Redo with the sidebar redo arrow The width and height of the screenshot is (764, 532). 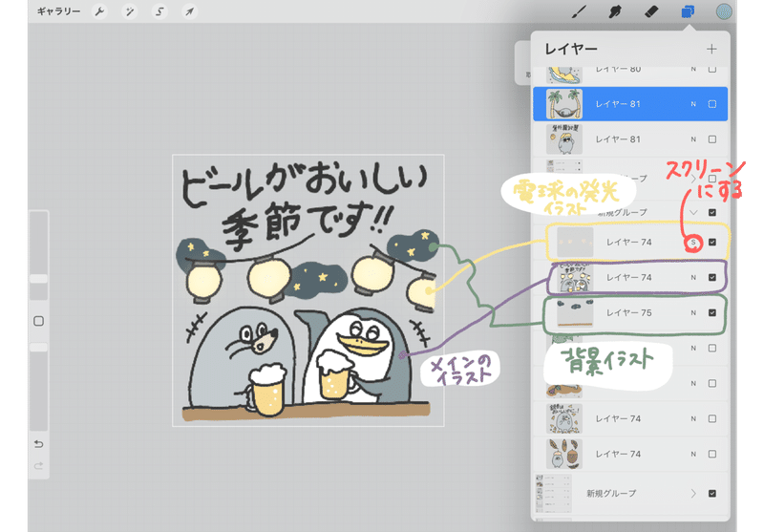tap(39, 466)
